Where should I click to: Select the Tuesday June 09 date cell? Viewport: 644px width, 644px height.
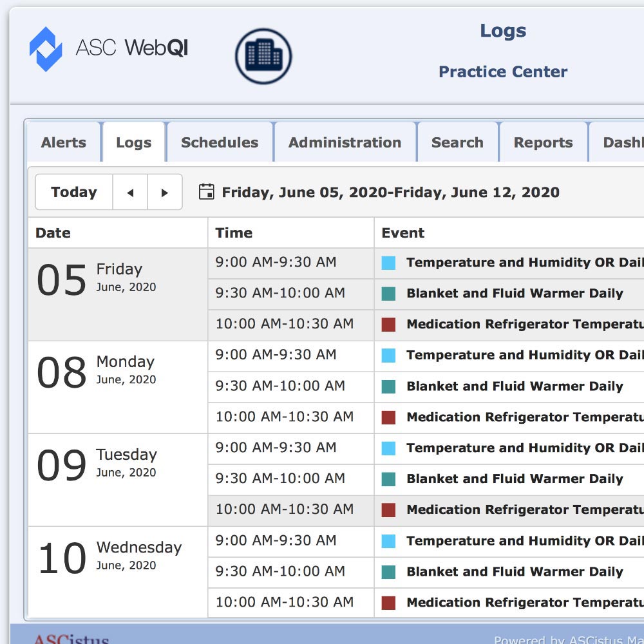click(x=117, y=480)
